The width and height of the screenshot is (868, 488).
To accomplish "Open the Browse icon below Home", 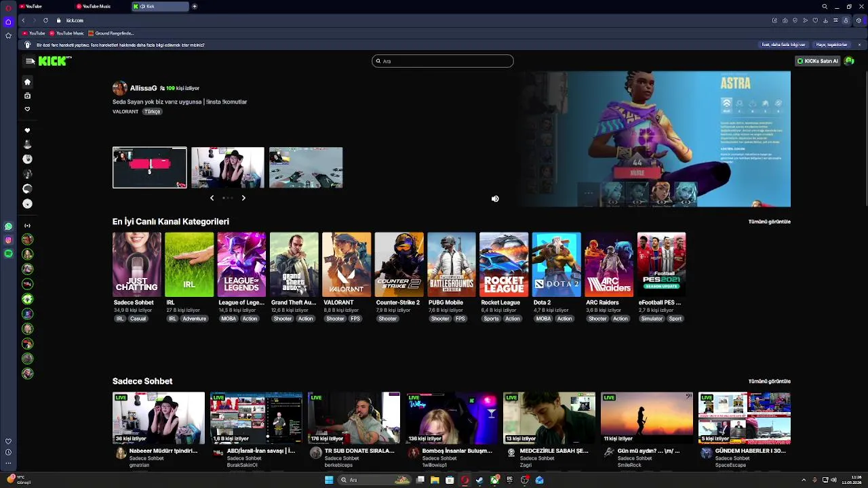I will [27, 96].
